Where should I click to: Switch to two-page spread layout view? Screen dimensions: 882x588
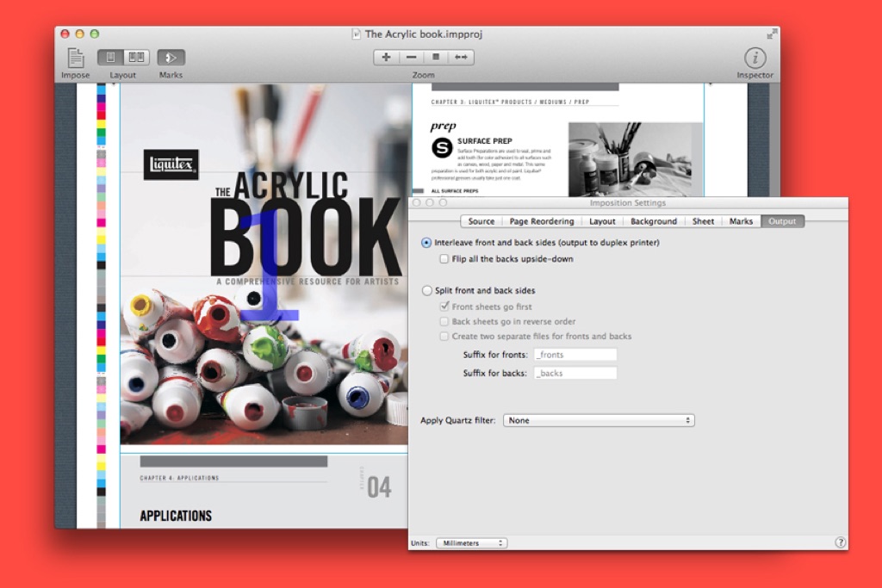click(137, 57)
